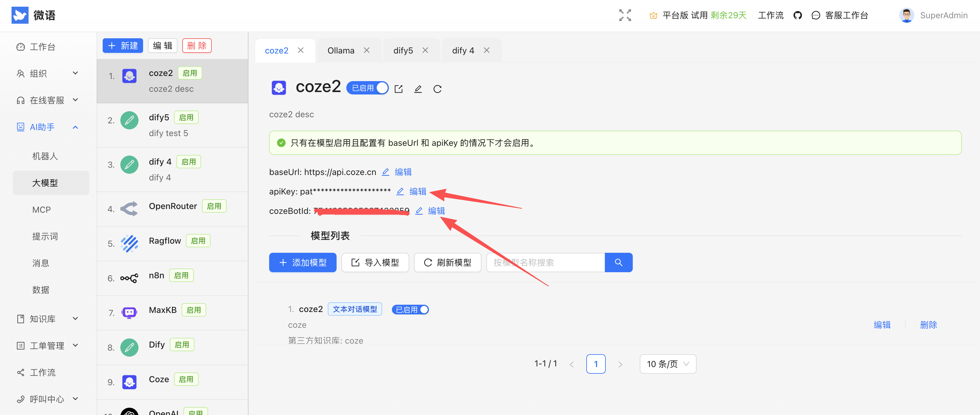Switch to the Ollama tab

tap(341, 50)
